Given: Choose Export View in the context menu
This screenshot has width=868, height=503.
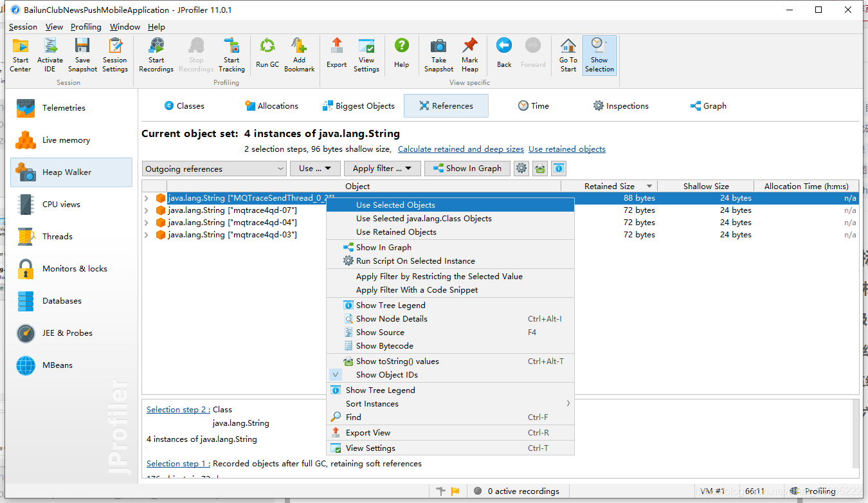Looking at the screenshot, I should click(x=450, y=432).
